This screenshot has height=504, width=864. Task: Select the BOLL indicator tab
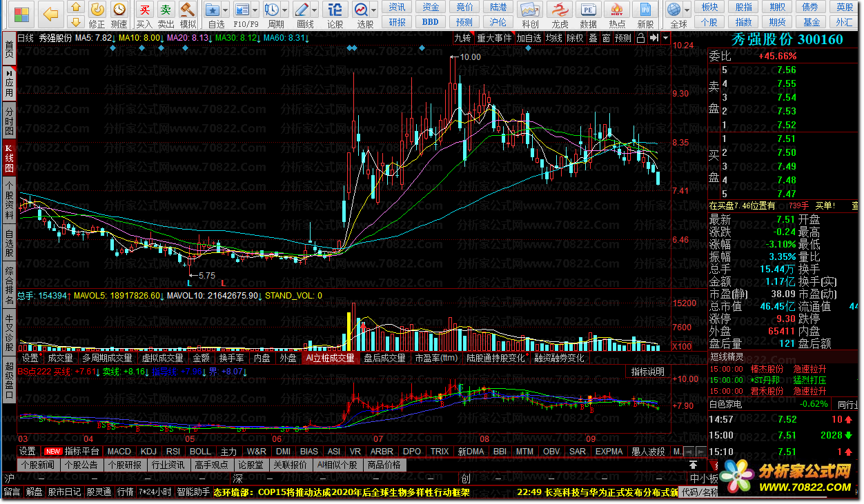pos(201,452)
